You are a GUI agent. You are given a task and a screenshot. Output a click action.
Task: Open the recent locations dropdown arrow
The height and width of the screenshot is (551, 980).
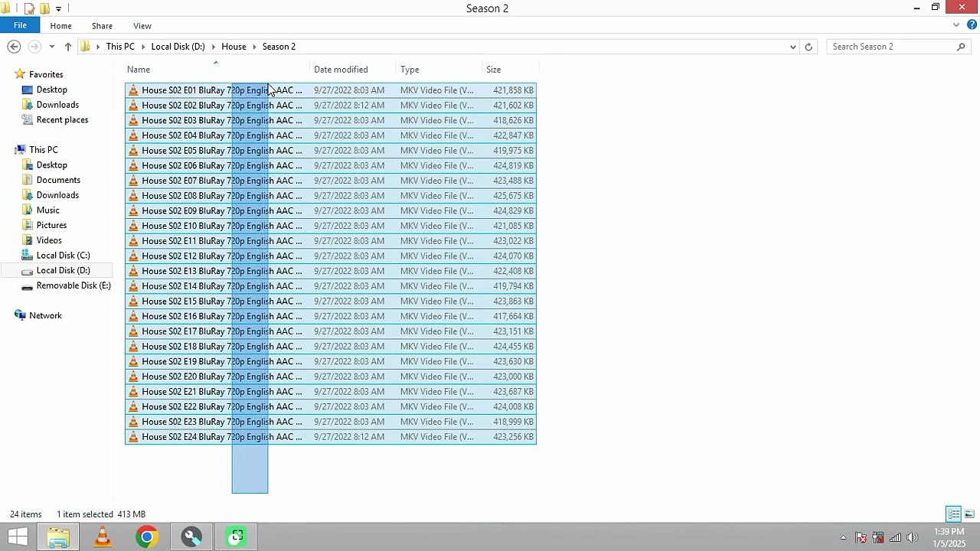[51, 47]
